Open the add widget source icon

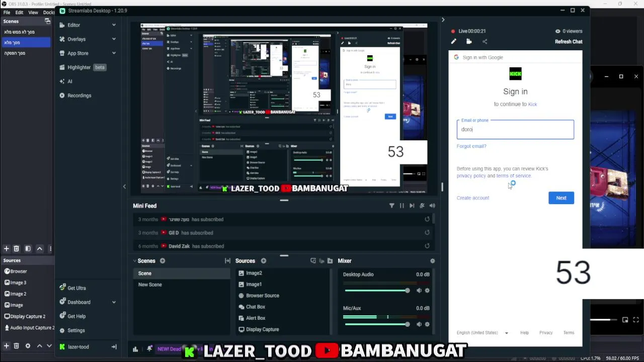(x=313, y=261)
